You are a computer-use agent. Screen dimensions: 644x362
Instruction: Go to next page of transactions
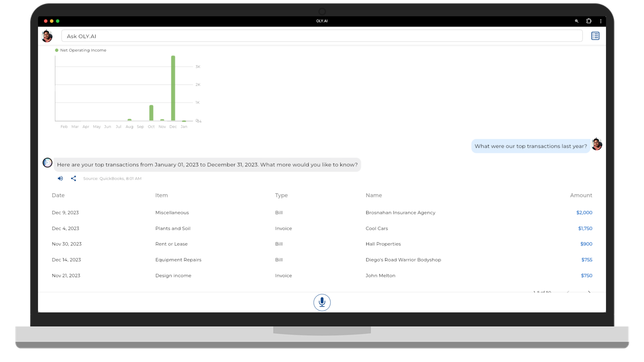point(589,292)
